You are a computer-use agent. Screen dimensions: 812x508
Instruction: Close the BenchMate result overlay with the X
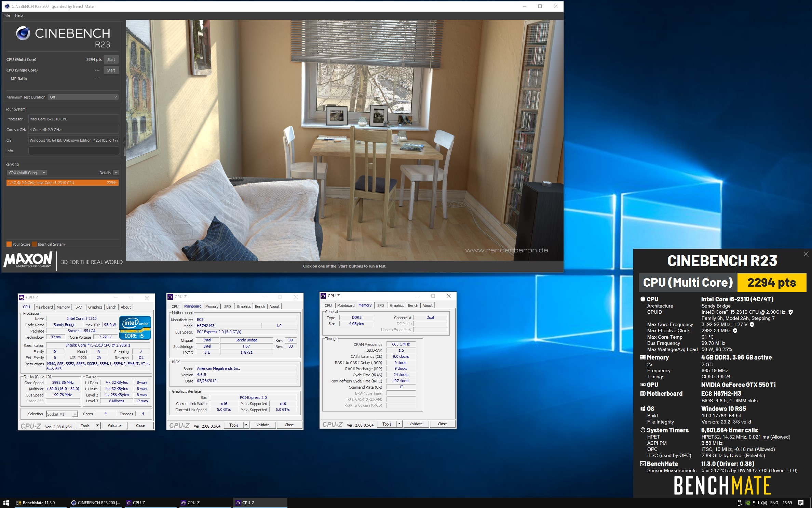click(806, 254)
